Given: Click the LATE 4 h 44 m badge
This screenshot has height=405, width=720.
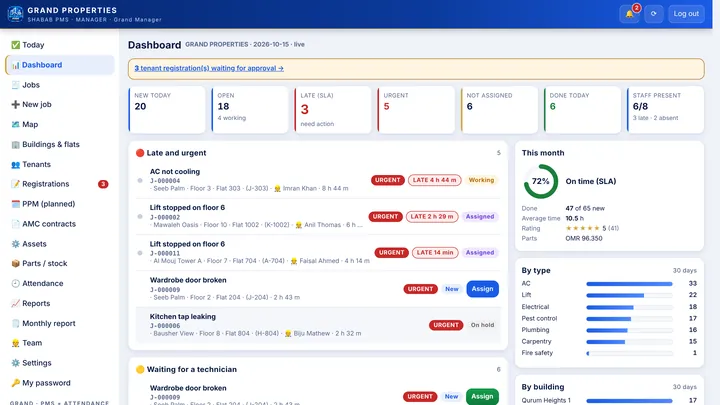Looking at the screenshot, I should click(x=434, y=180).
